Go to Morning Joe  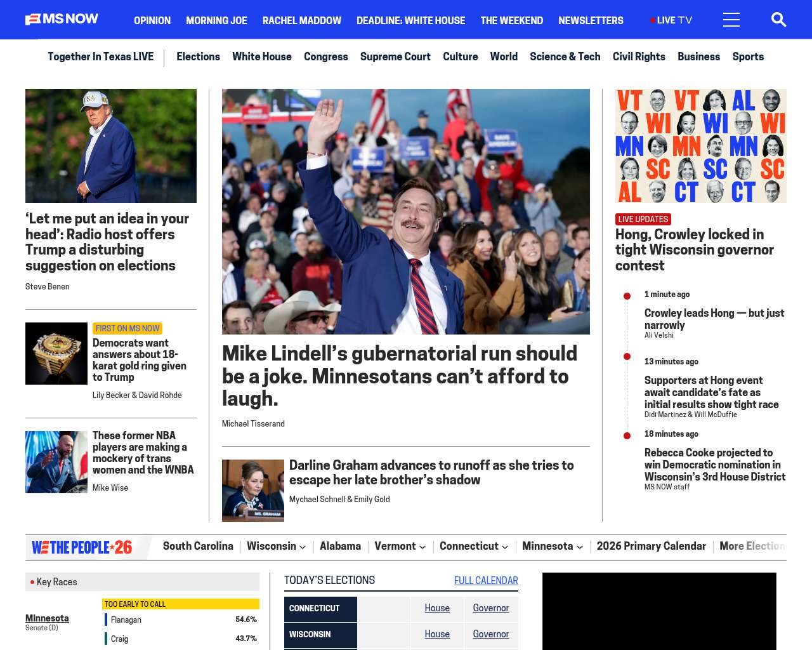[x=216, y=20]
